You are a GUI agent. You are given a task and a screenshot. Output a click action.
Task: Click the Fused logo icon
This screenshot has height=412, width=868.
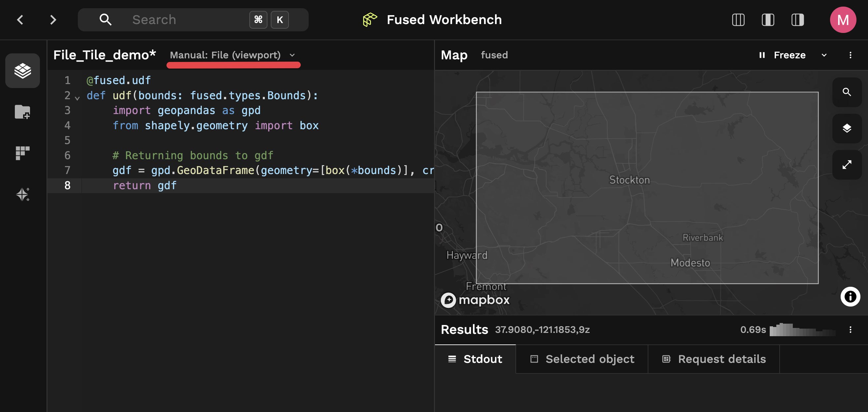[370, 19]
